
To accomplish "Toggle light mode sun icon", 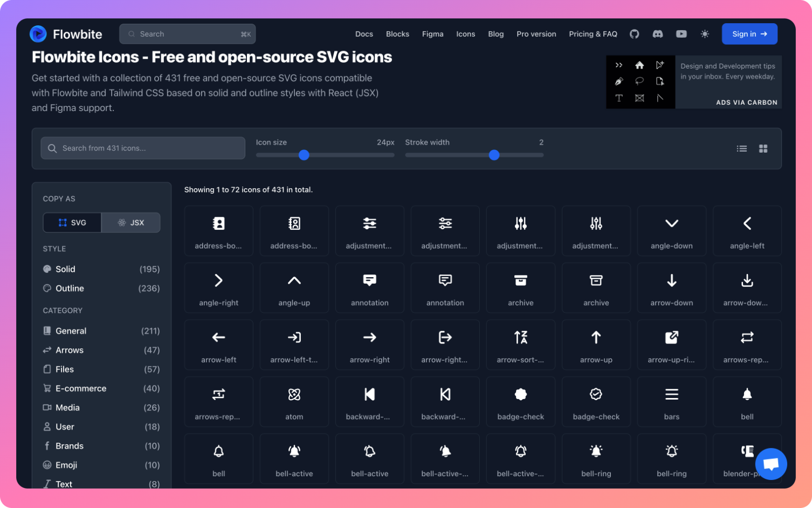I will tap(705, 34).
